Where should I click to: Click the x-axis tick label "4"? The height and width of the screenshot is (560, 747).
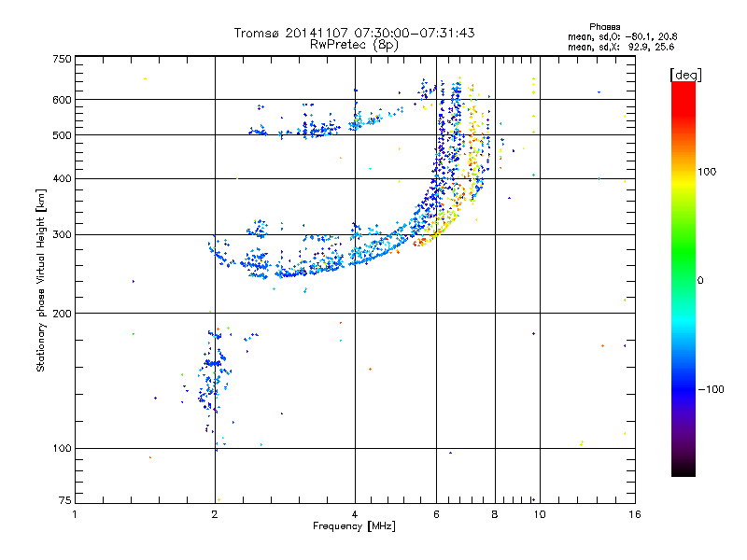pyautogui.click(x=355, y=514)
